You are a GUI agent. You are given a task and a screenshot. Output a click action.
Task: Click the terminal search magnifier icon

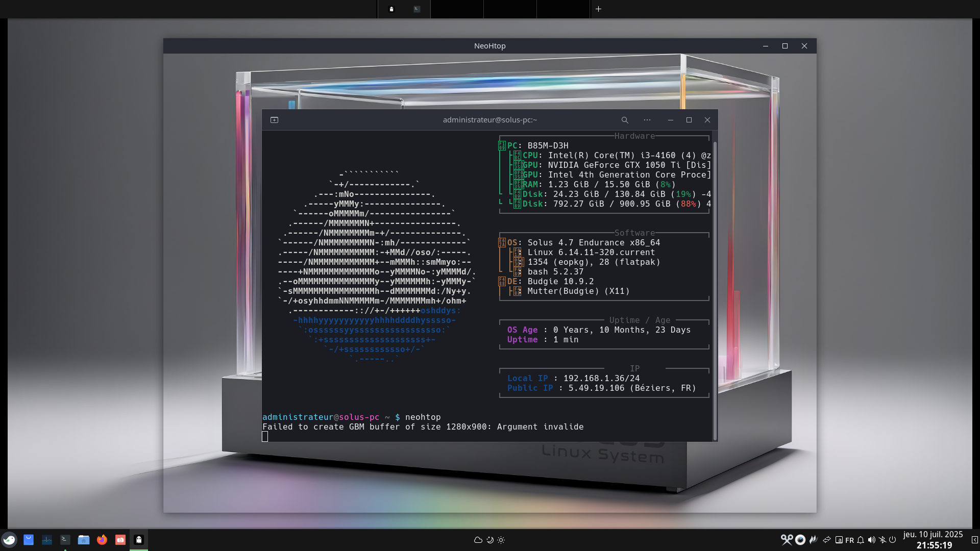[x=625, y=120]
